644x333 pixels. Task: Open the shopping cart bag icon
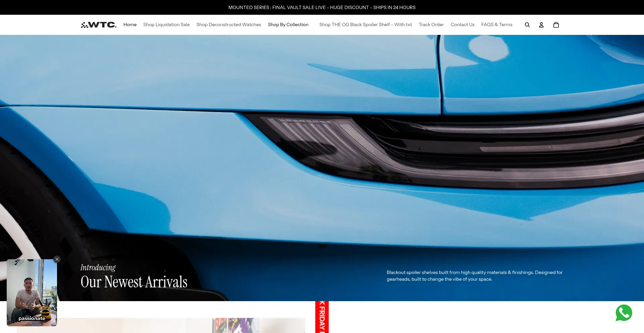556,25
